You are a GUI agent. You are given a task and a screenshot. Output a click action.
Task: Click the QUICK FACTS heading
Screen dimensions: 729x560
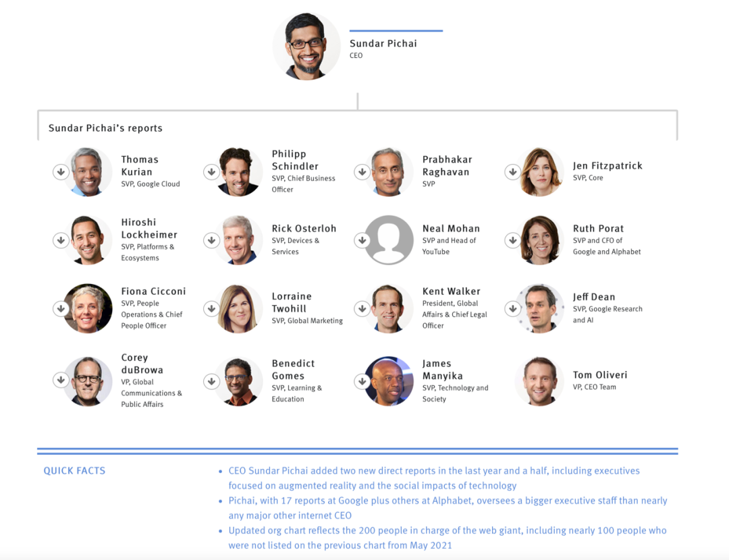point(74,470)
